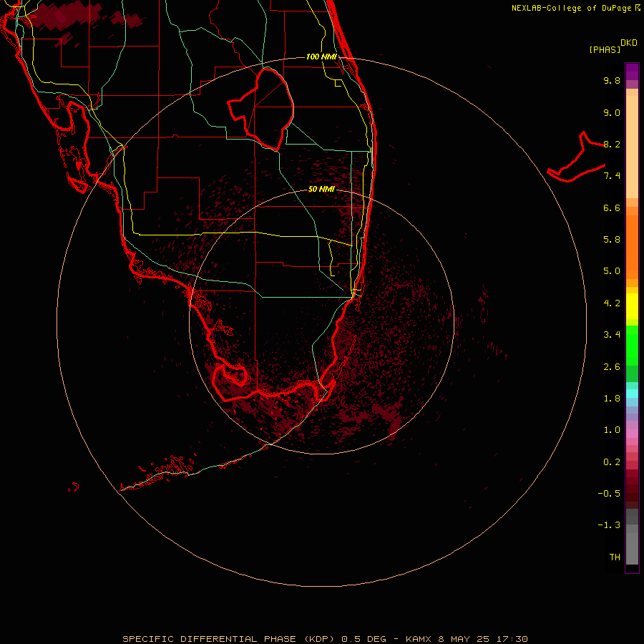Screen dimensions: 644x644
Task: Click the pink band on the color scale
Action: point(632,434)
